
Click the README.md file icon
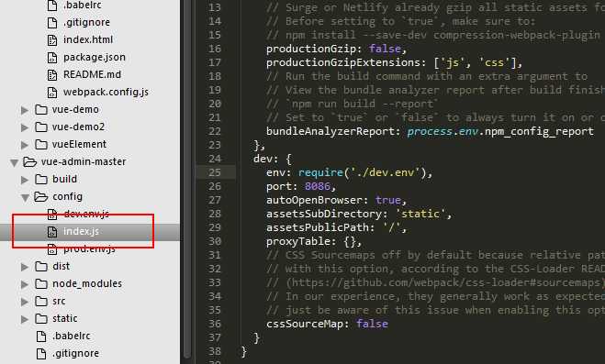[52, 75]
